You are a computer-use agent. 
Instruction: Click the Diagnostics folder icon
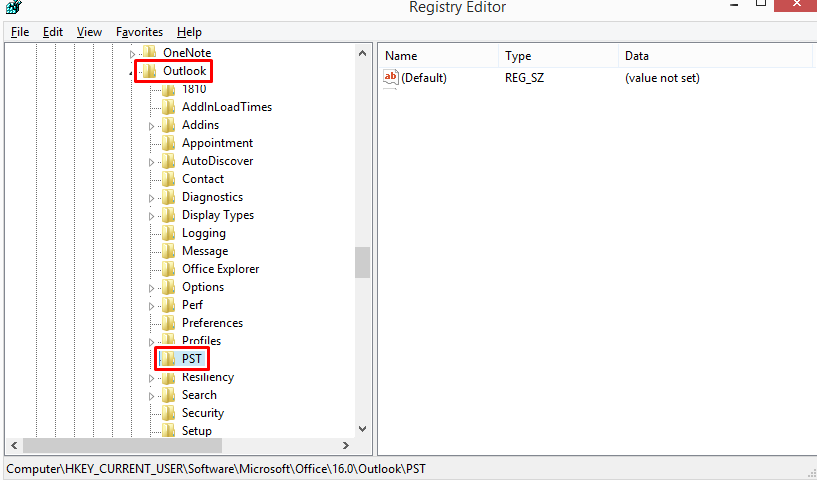(x=169, y=196)
